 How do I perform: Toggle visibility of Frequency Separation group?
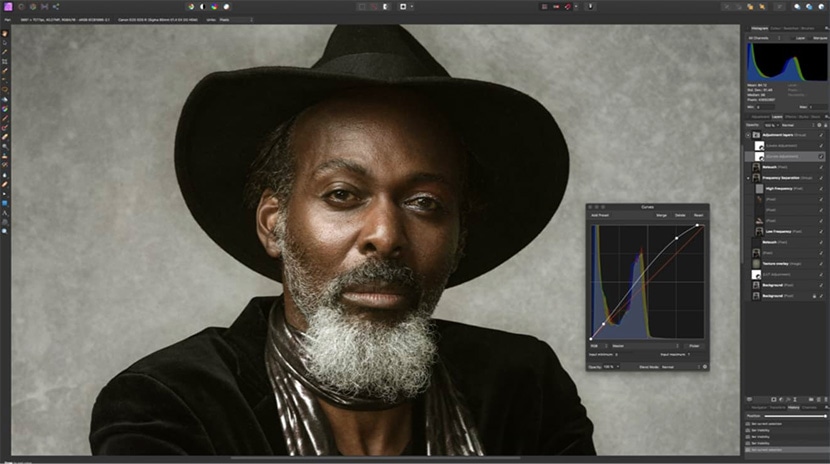[821, 177]
